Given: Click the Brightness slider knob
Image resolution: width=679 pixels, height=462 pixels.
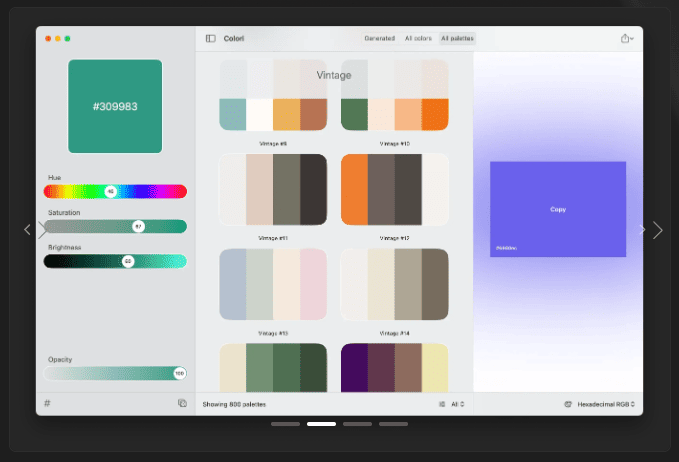Looking at the screenshot, I should (128, 261).
